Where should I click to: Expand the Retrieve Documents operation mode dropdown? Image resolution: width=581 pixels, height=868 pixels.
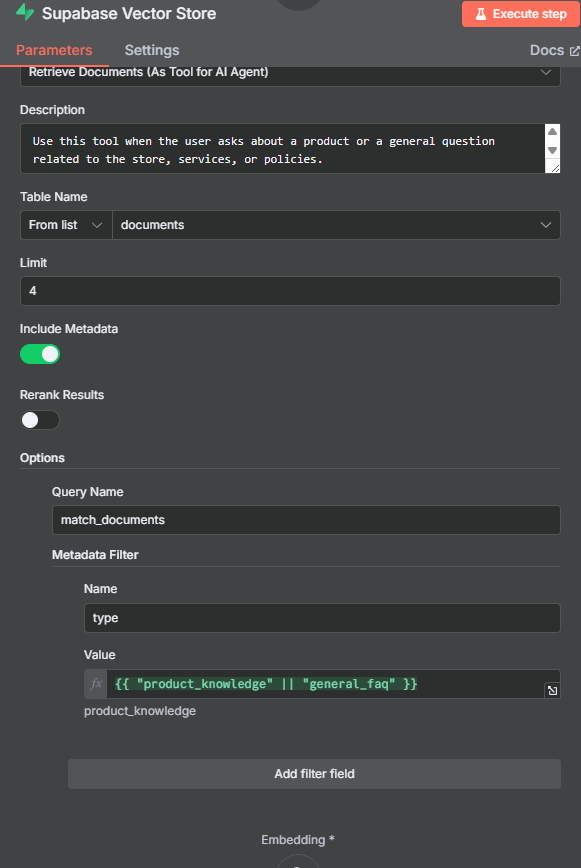coord(290,73)
